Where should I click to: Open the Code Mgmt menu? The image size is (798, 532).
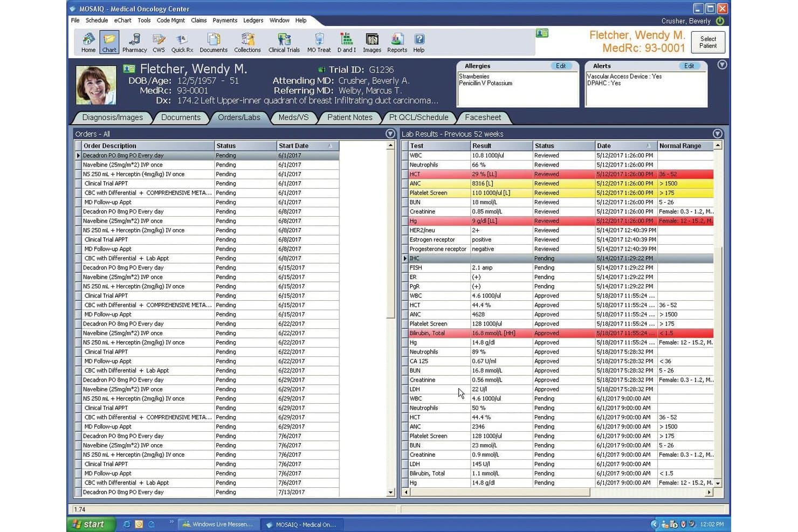pyautogui.click(x=170, y=20)
